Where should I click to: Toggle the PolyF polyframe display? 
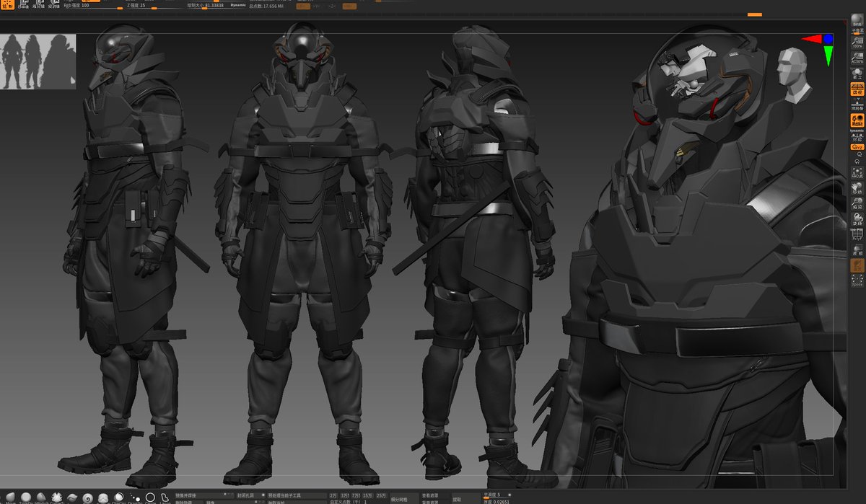click(x=857, y=234)
